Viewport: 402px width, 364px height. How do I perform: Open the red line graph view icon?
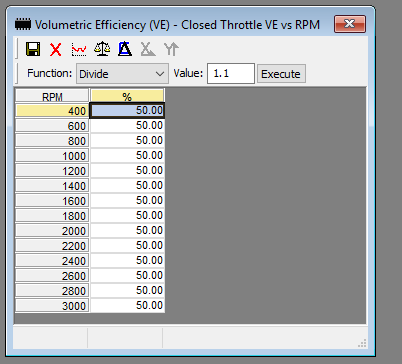(x=79, y=50)
